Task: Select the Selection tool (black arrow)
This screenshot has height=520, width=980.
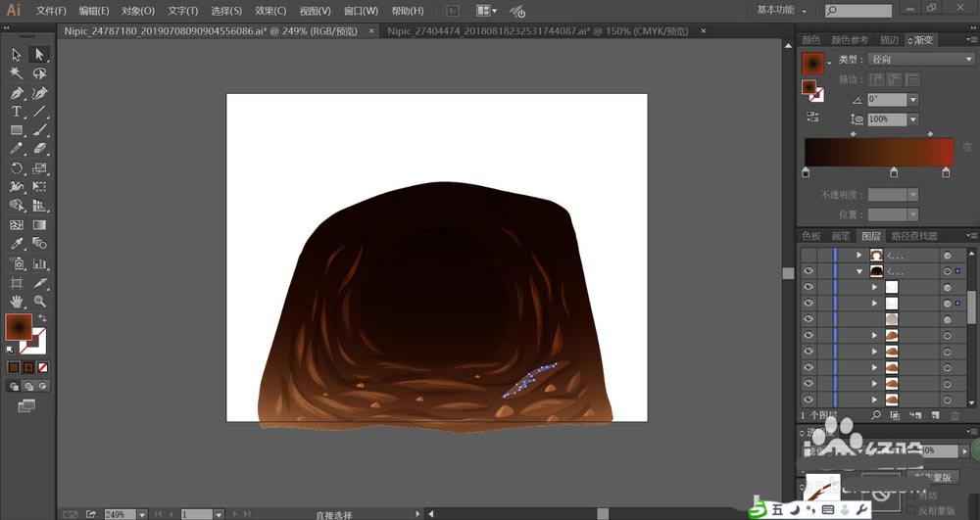Action: point(17,55)
